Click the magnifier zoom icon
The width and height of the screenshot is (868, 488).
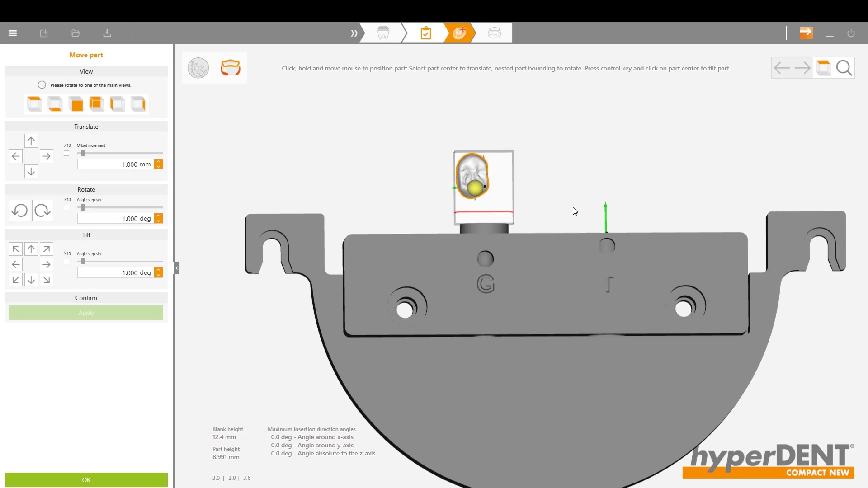tap(844, 68)
